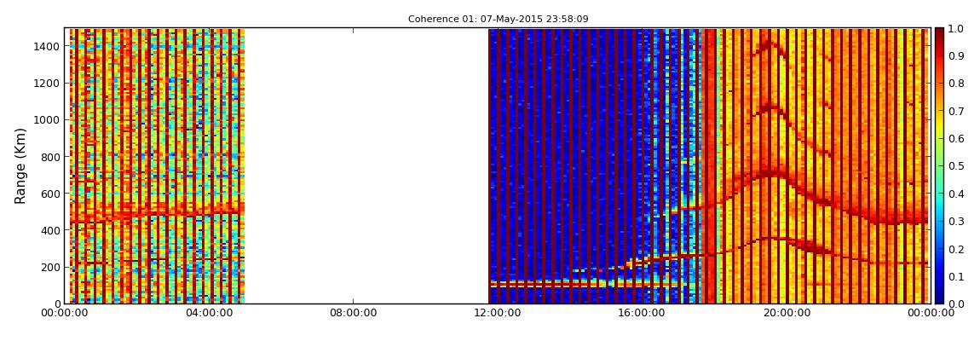The image size is (980, 347).
Task: Click the 20:00:00 time axis label
Action: [x=787, y=313]
